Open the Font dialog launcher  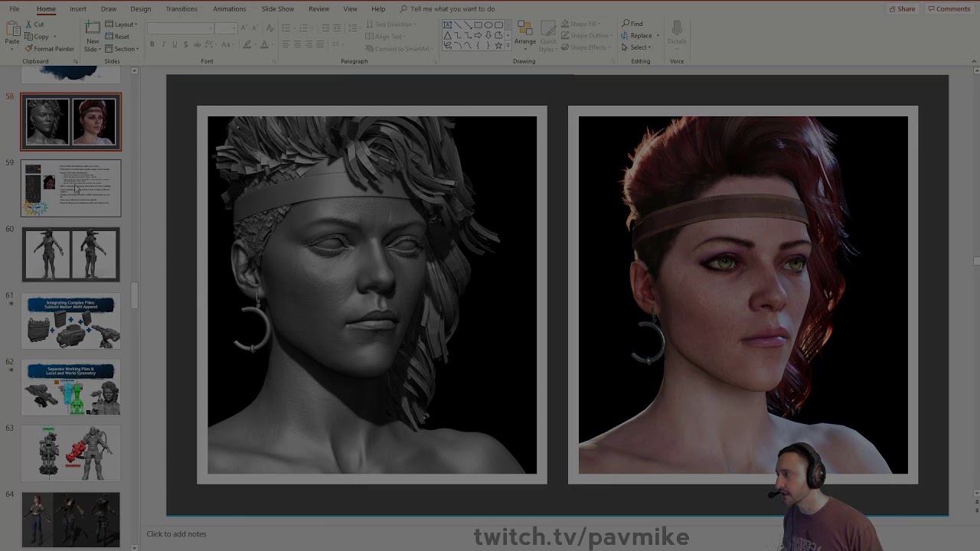275,61
